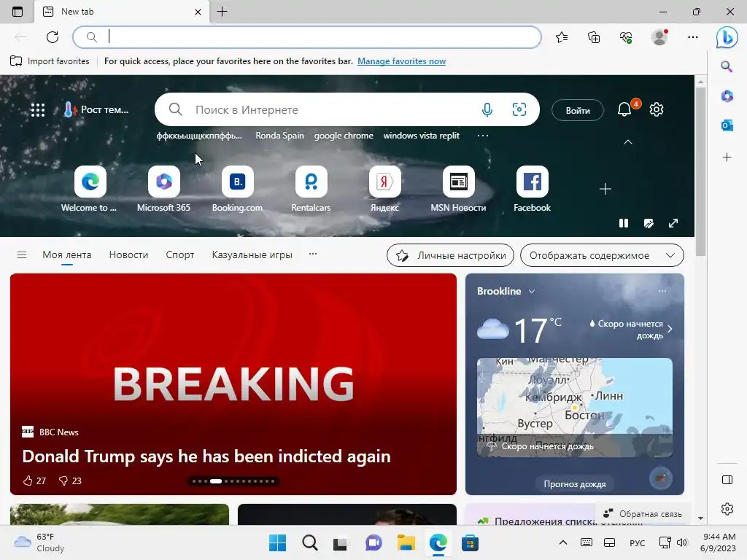Open Microsoft 365 in the sidebar
Image resolution: width=747 pixels, height=560 pixels.
click(727, 96)
